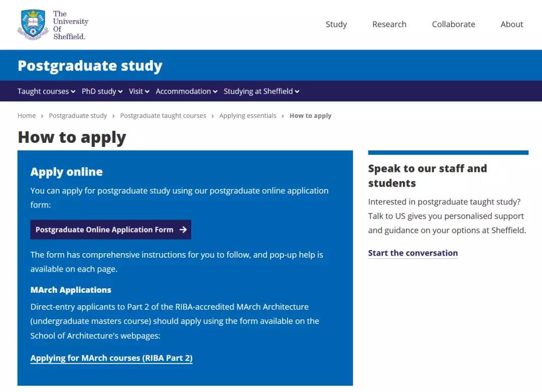
Task: Click the University of Sheffield wordmark text
Action: point(71,25)
